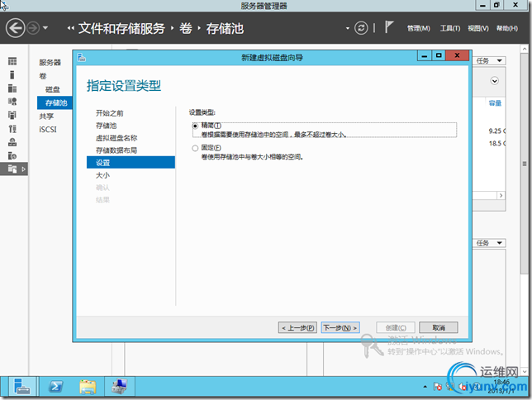Expand the file and storage services sidebar arrow
This screenshot has height=400, width=532.
point(23,169)
